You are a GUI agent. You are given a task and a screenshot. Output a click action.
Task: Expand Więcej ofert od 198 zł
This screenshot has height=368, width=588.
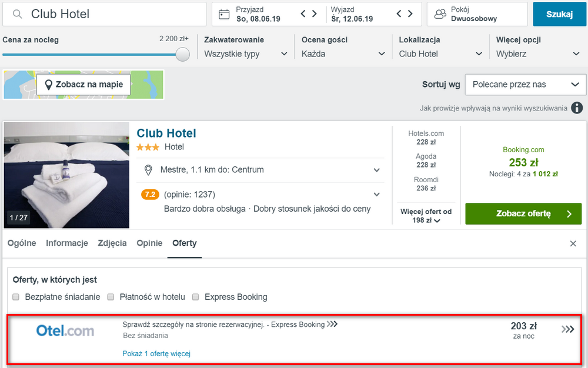[x=426, y=216]
